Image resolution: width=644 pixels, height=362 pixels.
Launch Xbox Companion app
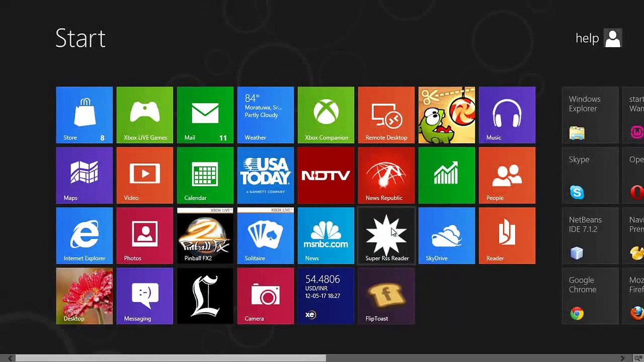(326, 115)
